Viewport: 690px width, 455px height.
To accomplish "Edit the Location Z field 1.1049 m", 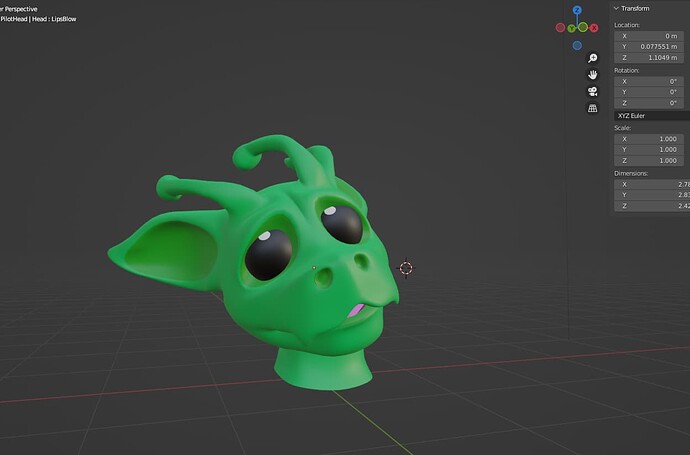I will pos(649,58).
